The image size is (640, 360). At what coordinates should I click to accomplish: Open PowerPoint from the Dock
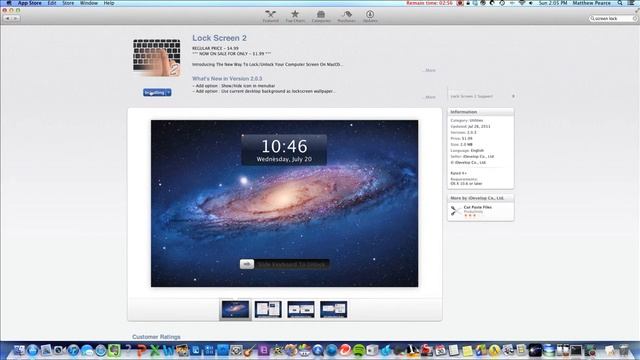(x=141, y=350)
